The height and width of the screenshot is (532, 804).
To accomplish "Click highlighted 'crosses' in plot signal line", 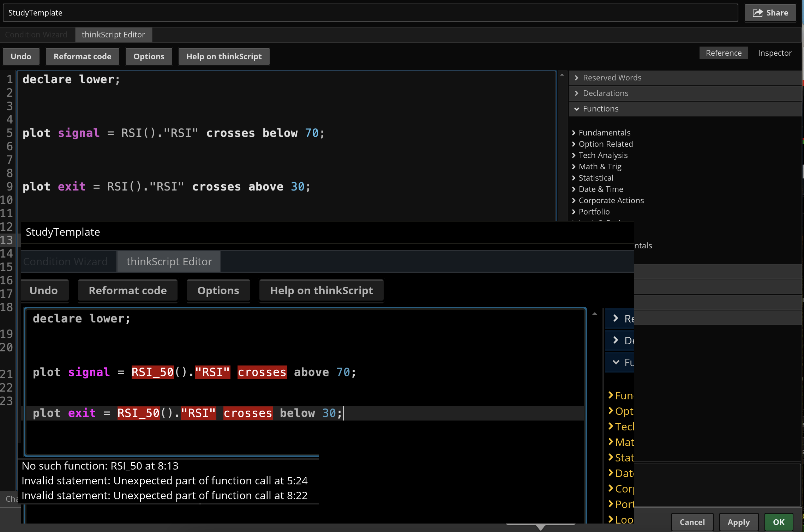I will 262,372.
